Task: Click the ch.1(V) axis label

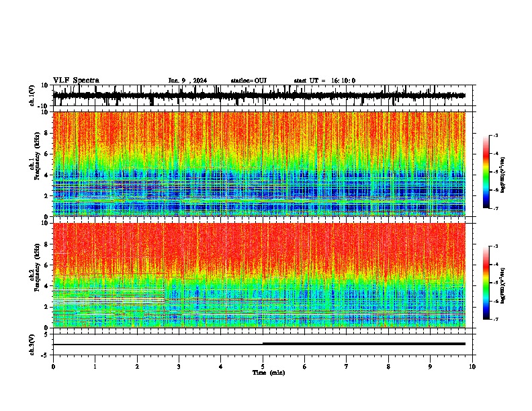Action: click(32, 95)
